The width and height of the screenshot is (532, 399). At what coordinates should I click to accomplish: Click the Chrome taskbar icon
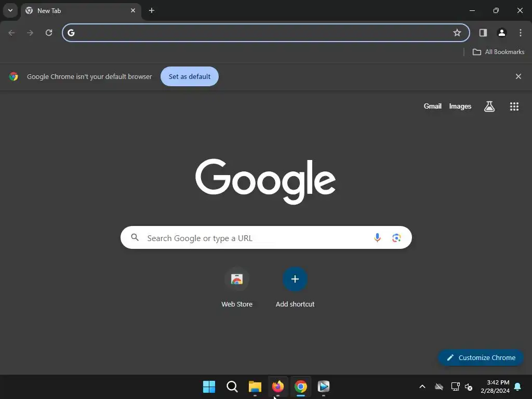click(301, 387)
